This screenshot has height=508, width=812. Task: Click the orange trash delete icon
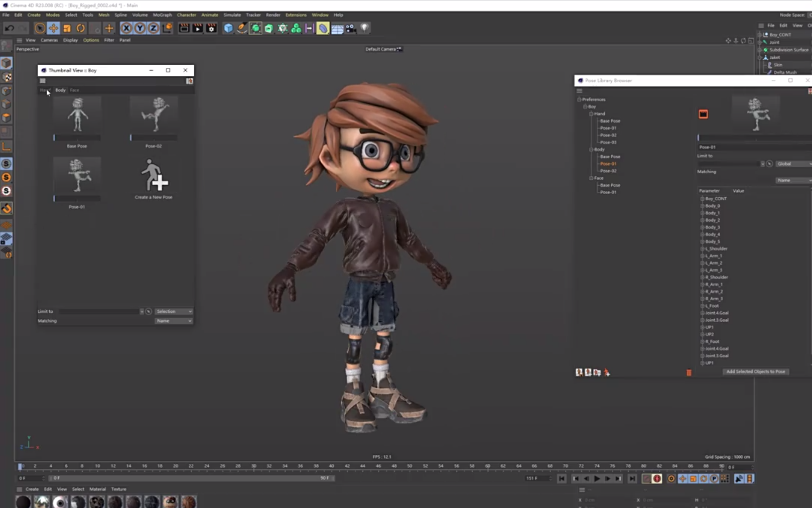[689, 372]
